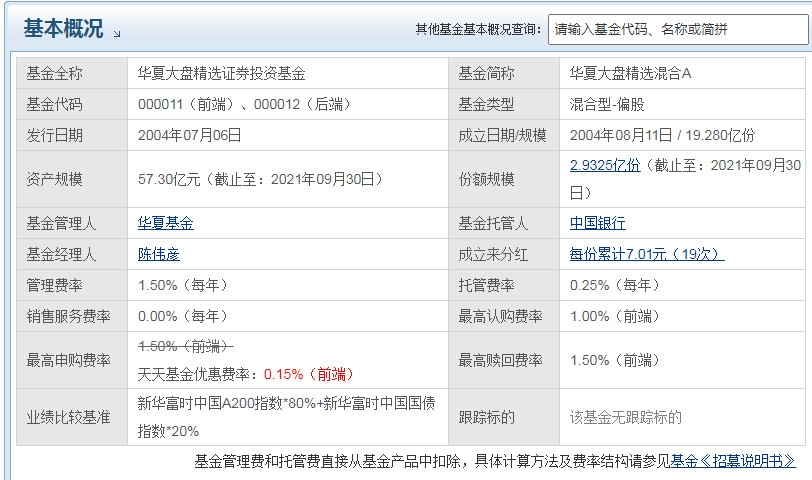This screenshot has width=812, height=480.
Task: Select the 份额规模 row label
Action: click(486, 179)
